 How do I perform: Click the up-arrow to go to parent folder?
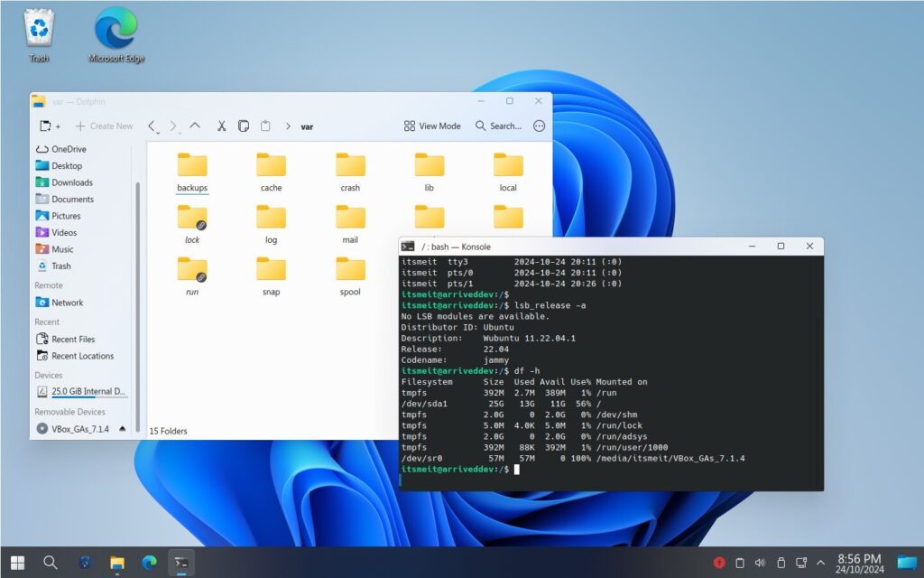click(195, 126)
